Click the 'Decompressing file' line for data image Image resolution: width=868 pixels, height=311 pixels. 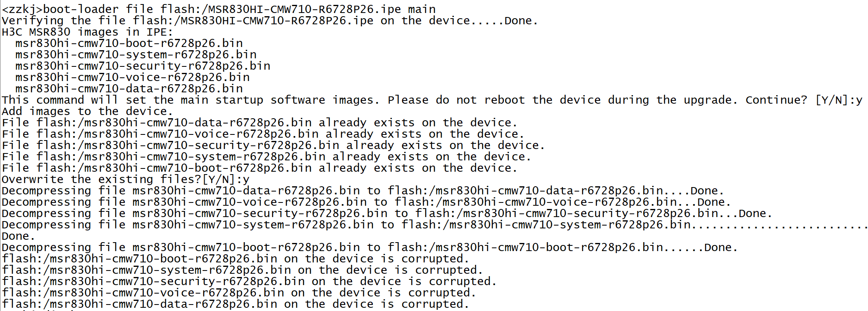[363, 190]
